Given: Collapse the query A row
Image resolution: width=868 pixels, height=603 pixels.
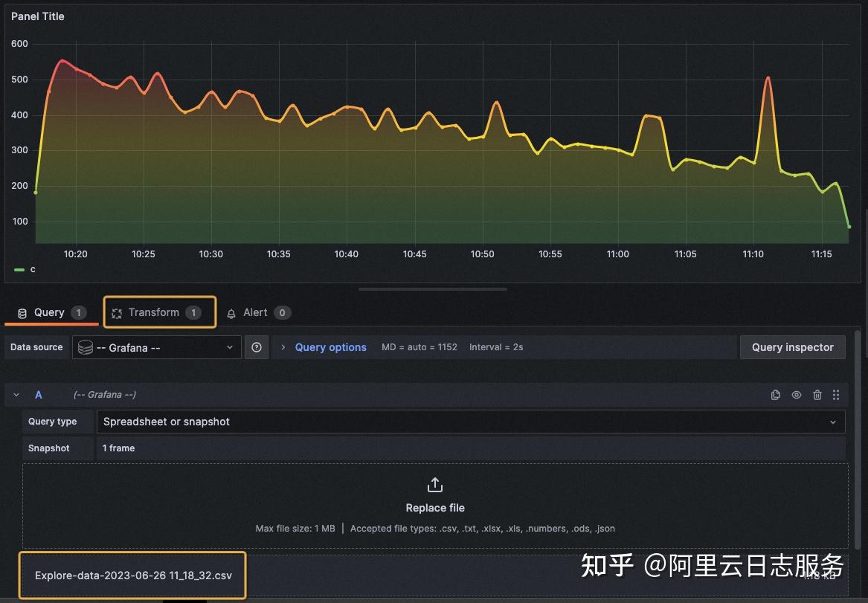Looking at the screenshot, I should click(16, 395).
